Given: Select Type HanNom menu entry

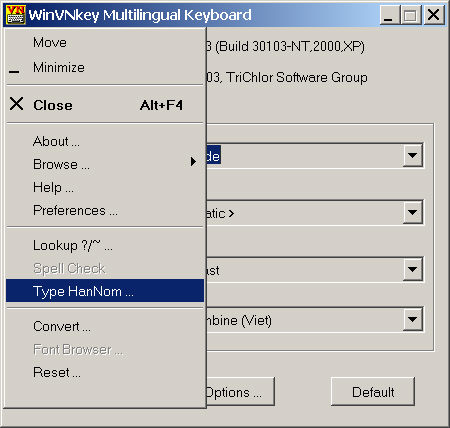Looking at the screenshot, I should [105, 291].
